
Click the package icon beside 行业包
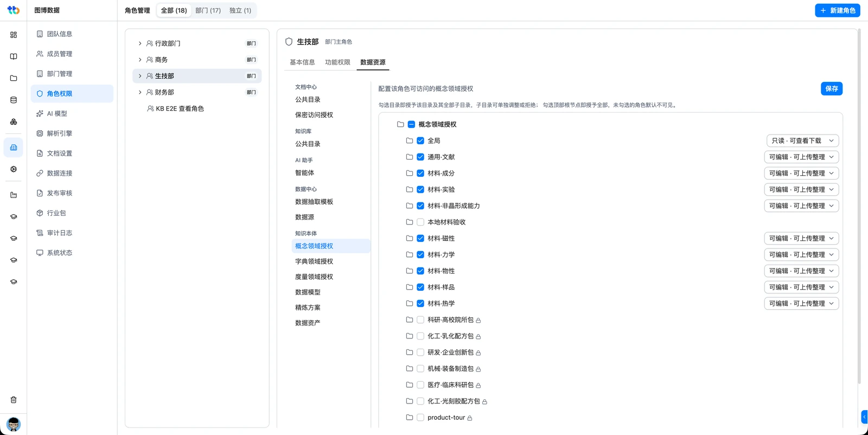pyautogui.click(x=40, y=213)
